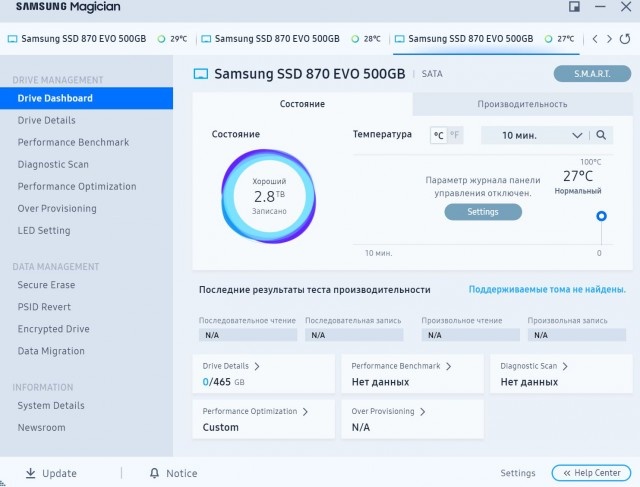
Task: Open Drive Dashboard in sidebar
Action: pos(87,98)
